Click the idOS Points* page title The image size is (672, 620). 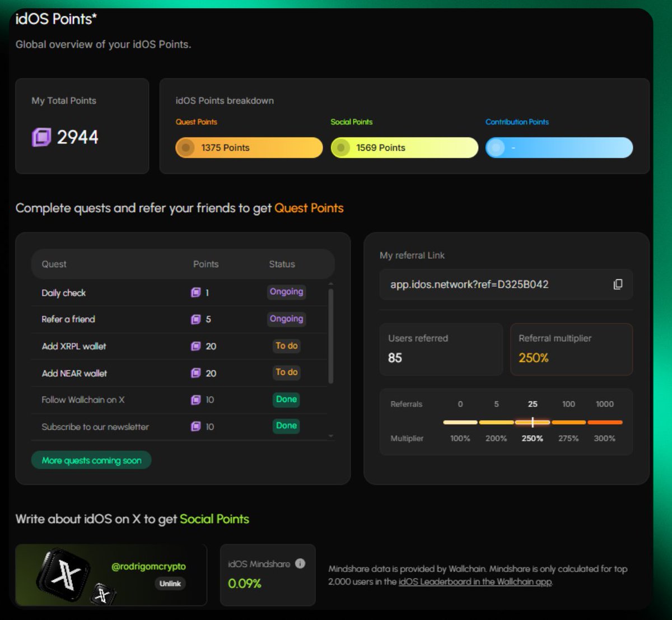(x=56, y=19)
